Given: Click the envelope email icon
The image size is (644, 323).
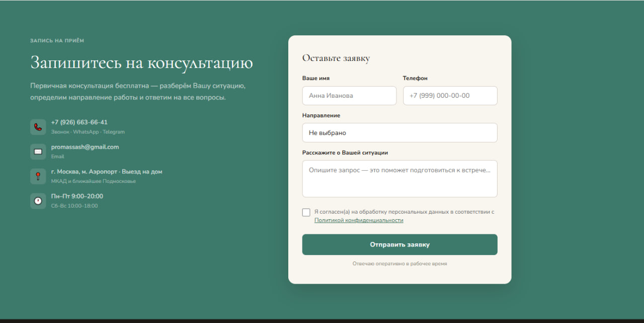Looking at the screenshot, I should click(38, 152).
